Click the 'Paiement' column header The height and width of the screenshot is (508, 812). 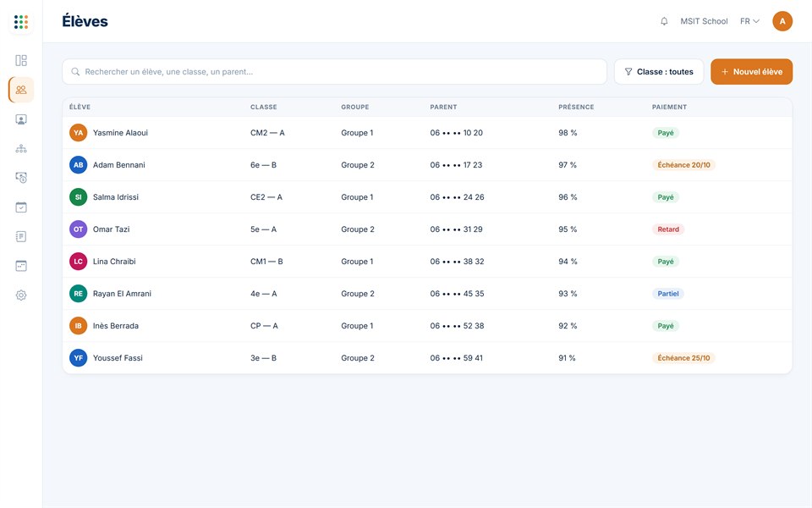[669, 107]
